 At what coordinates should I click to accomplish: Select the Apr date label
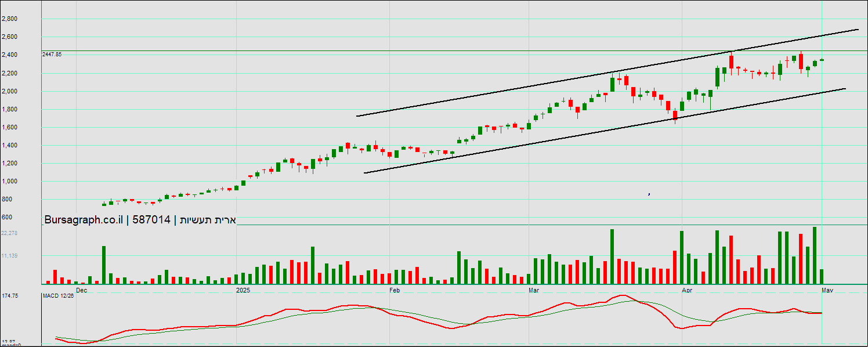click(x=688, y=289)
